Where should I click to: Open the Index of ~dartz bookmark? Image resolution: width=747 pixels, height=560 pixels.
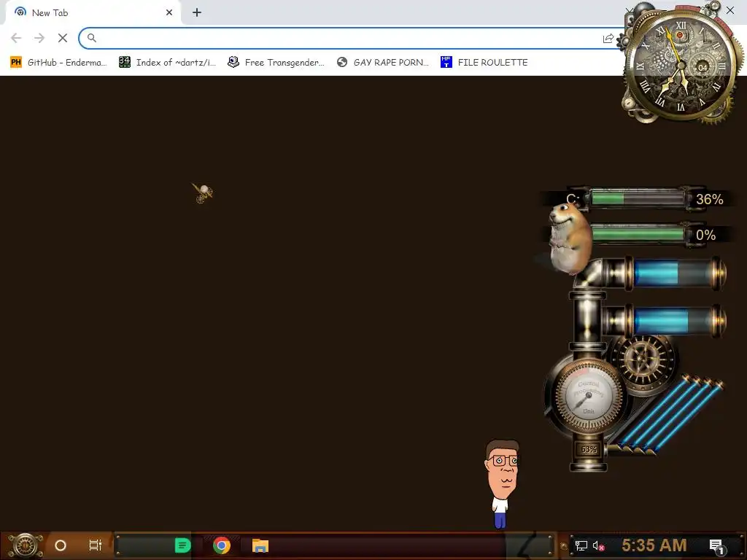coord(167,63)
